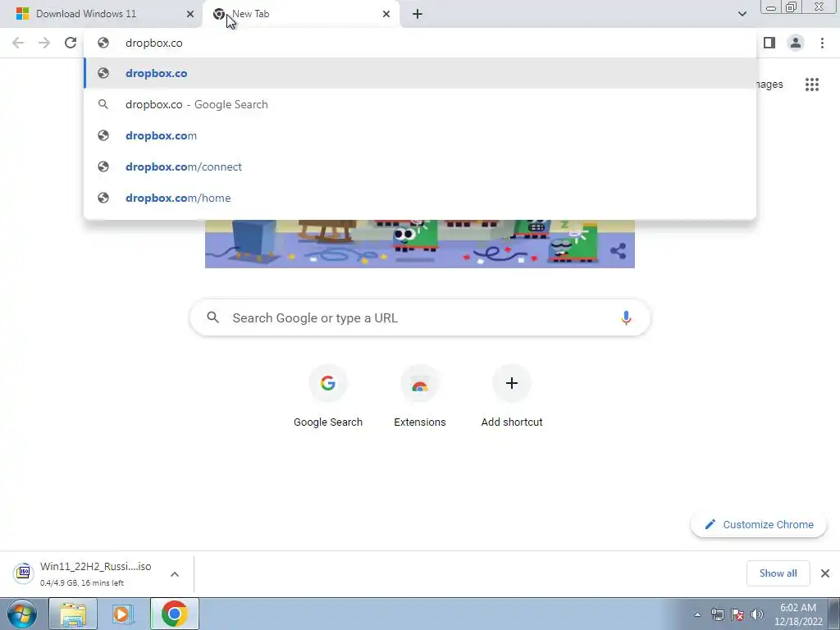The width and height of the screenshot is (840, 630).
Task: Open Chrome three-dot menu
Action: coord(822,43)
